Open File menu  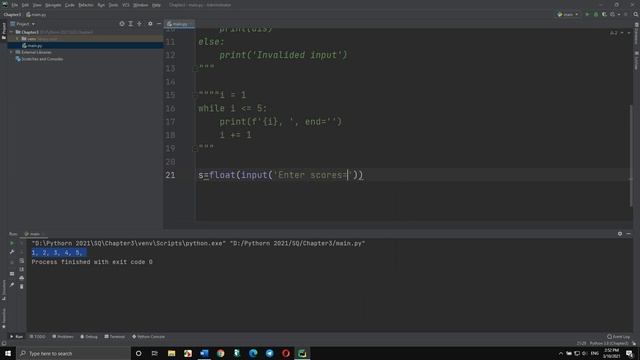[x=15, y=5]
